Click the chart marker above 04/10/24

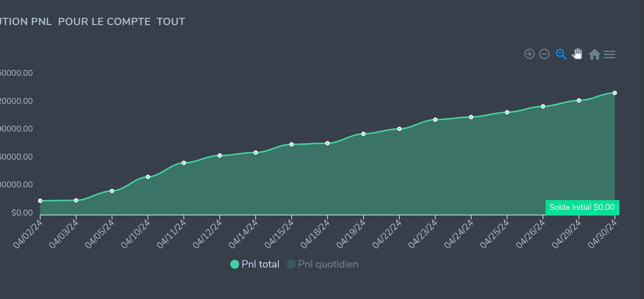pos(148,177)
